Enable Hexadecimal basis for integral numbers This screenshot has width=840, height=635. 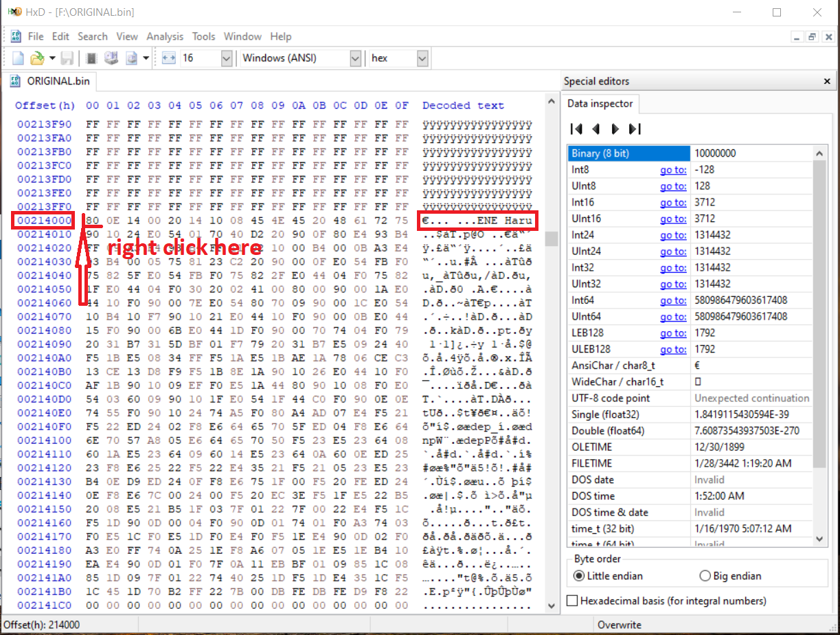click(572, 601)
